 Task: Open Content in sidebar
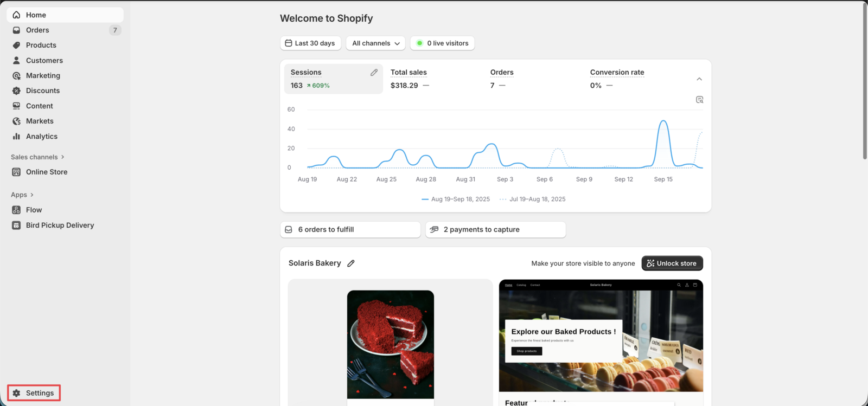tap(65, 106)
